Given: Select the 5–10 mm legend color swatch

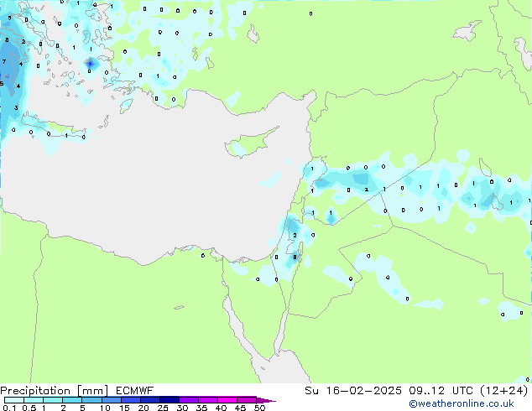Looking at the screenshot, I should point(91,400).
